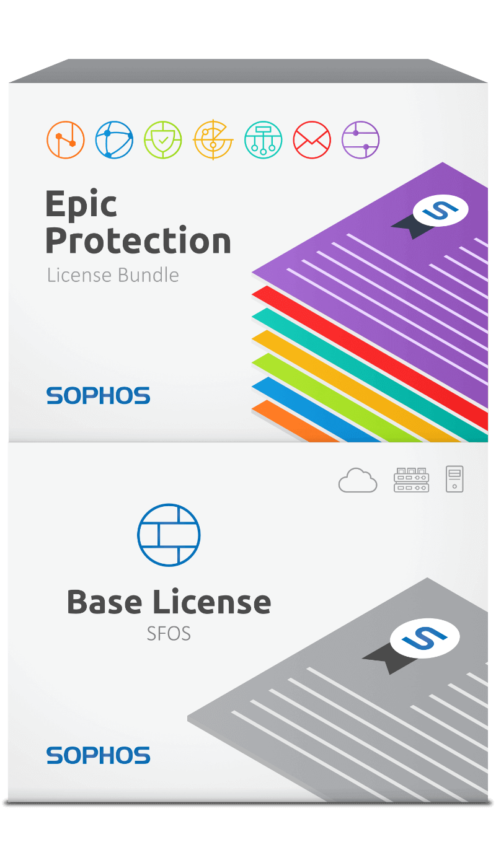Viewport: 496px width, 868px height.
Task: Click the purple circuit nodes icon
Action: [361, 140]
